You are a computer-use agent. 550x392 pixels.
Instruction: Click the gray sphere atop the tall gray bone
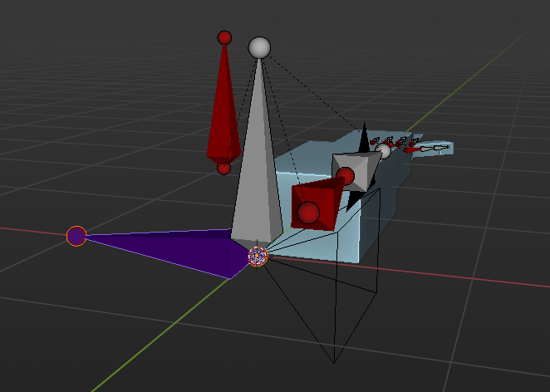click(x=260, y=47)
